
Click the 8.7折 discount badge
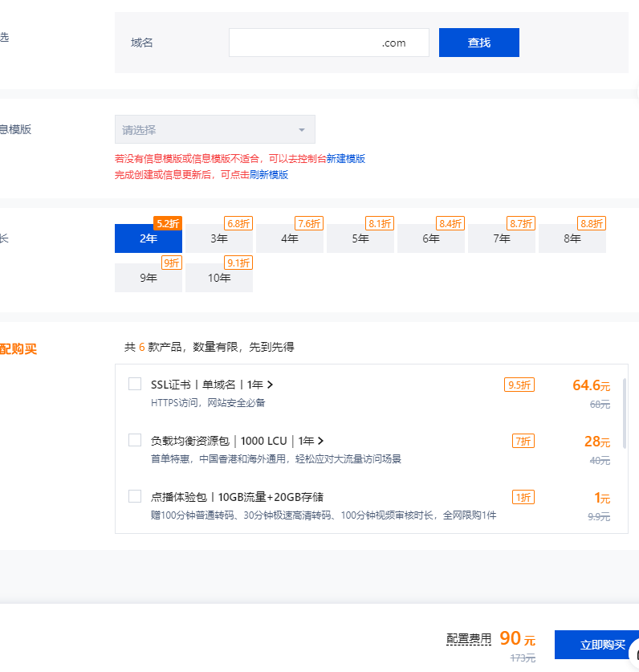[521, 223]
